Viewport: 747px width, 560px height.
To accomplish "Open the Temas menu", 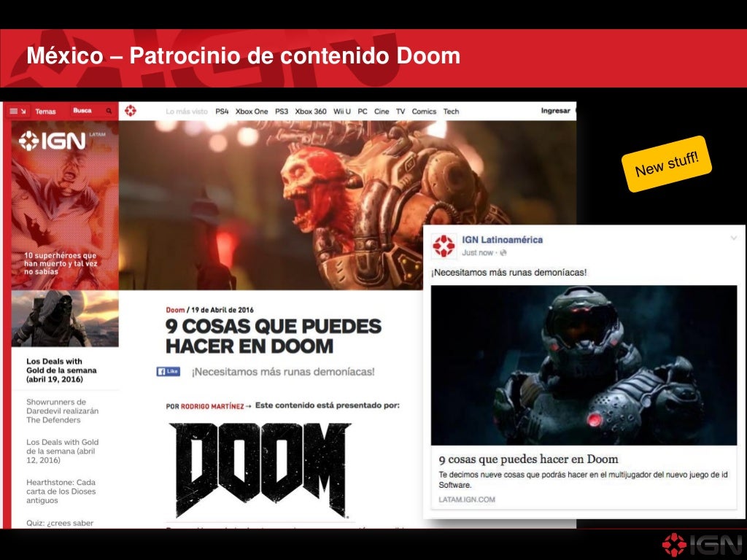I will [45, 112].
